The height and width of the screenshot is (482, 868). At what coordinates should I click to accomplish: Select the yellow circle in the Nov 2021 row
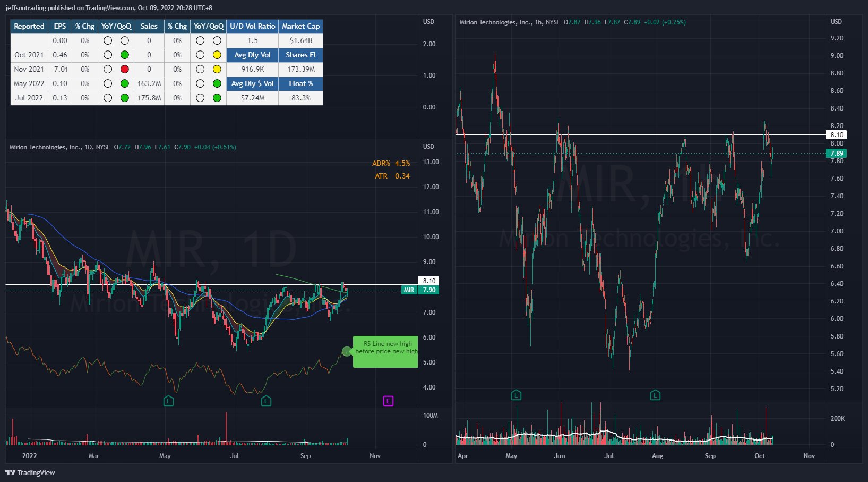tap(217, 69)
